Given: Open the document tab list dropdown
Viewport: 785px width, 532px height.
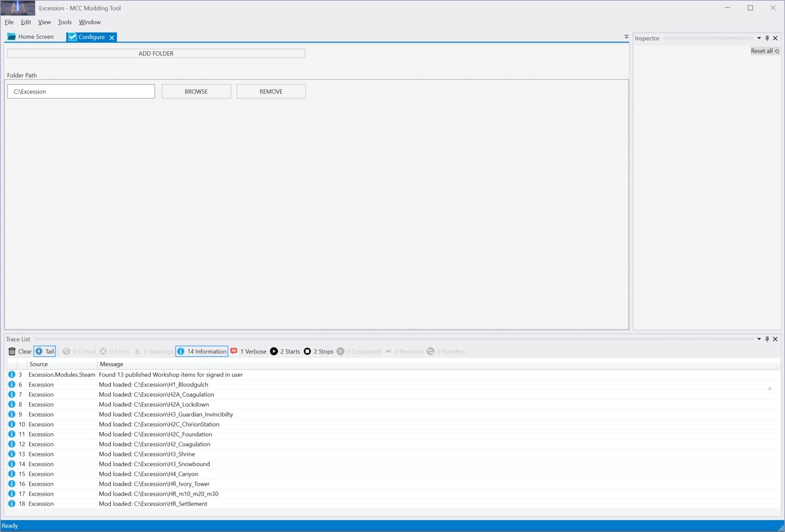Looking at the screenshot, I should pos(626,37).
